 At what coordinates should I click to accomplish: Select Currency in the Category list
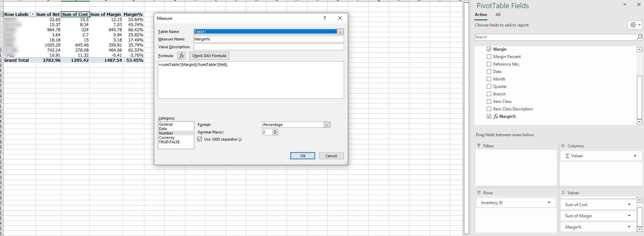click(167, 138)
